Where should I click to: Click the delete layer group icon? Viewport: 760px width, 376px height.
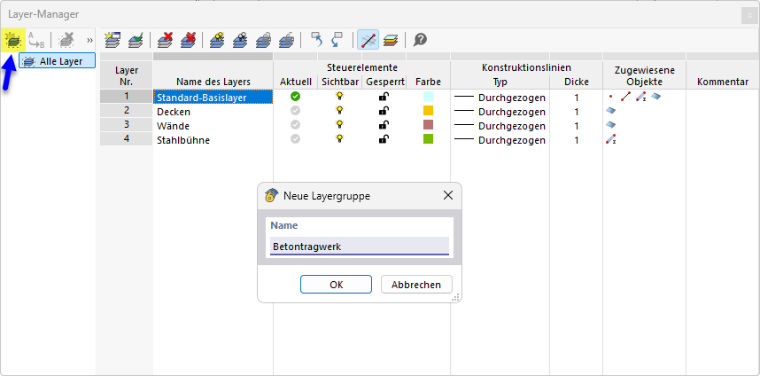click(66, 40)
